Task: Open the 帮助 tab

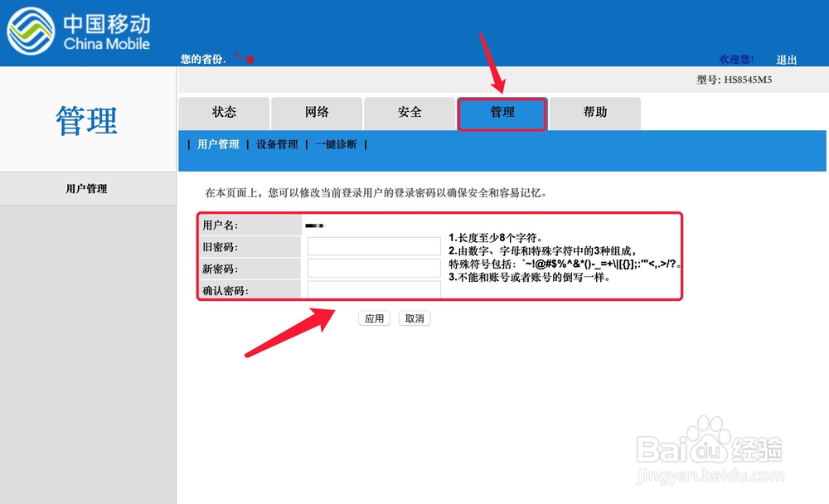Action: point(594,112)
